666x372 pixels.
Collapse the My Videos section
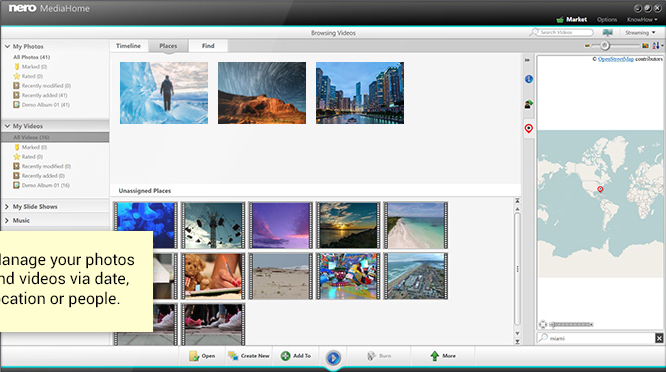click(x=7, y=126)
